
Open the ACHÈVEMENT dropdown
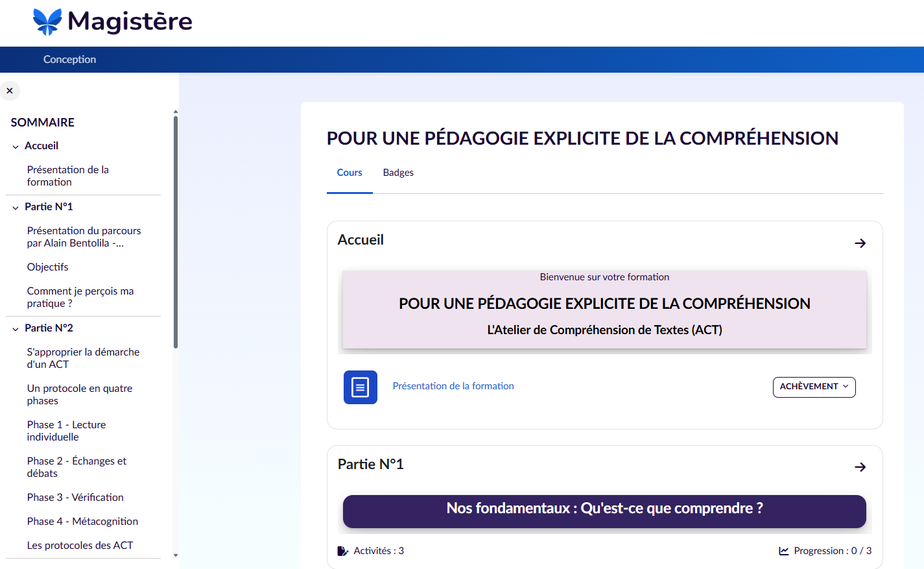point(814,387)
